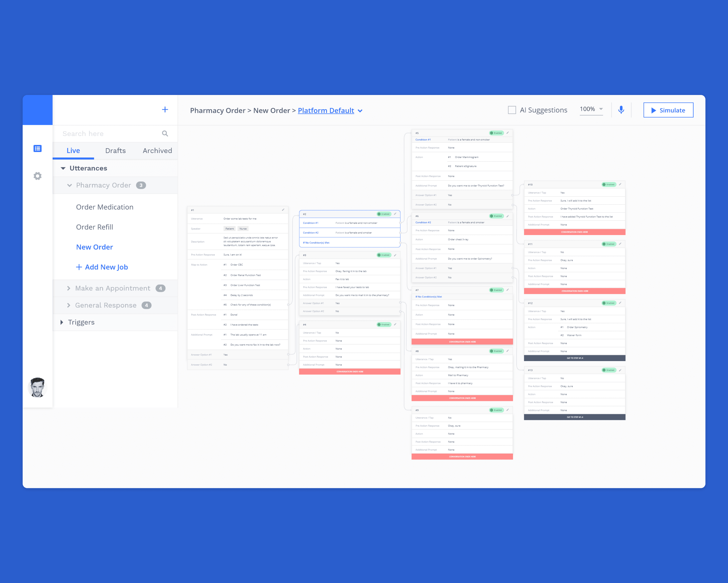This screenshot has width=728, height=583.
Task: Expand the Make an Appointment group
Action: tap(69, 288)
